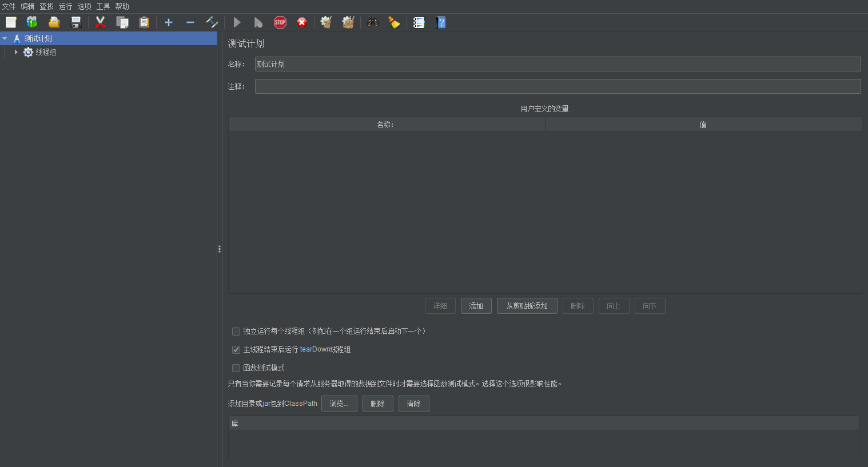Select 线程组 in the tree

(46, 52)
